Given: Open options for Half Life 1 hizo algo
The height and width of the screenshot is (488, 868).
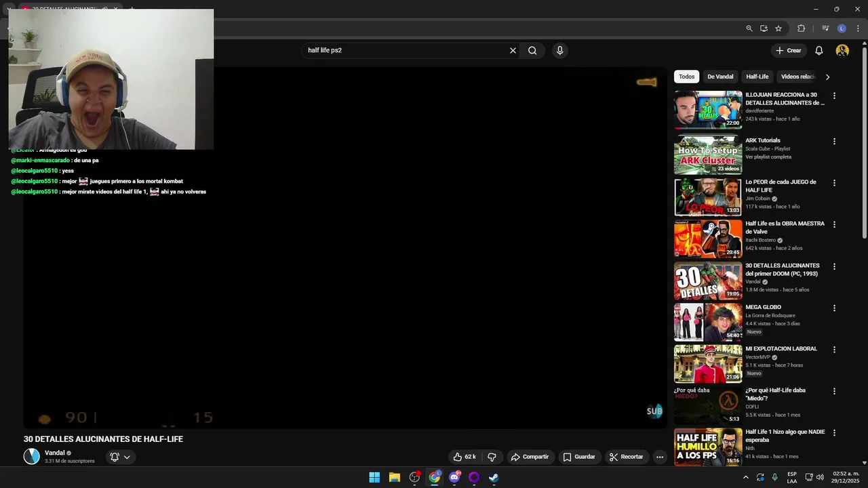Looking at the screenshot, I should click(x=834, y=433).
